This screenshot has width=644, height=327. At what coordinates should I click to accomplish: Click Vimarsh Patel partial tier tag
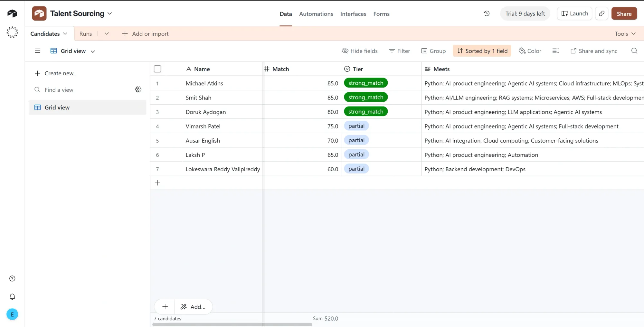pyautogui.click(x=356, y=126)
